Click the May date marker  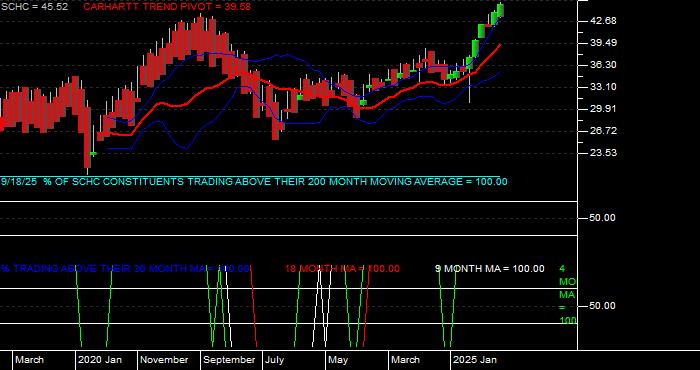pos(338,360)
